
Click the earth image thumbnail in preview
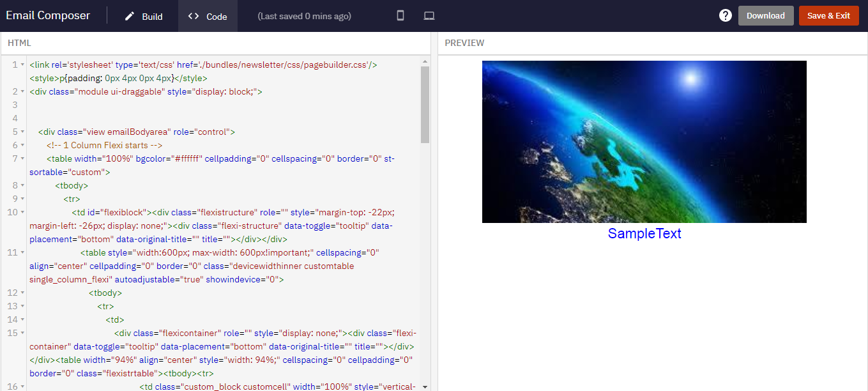644,141
